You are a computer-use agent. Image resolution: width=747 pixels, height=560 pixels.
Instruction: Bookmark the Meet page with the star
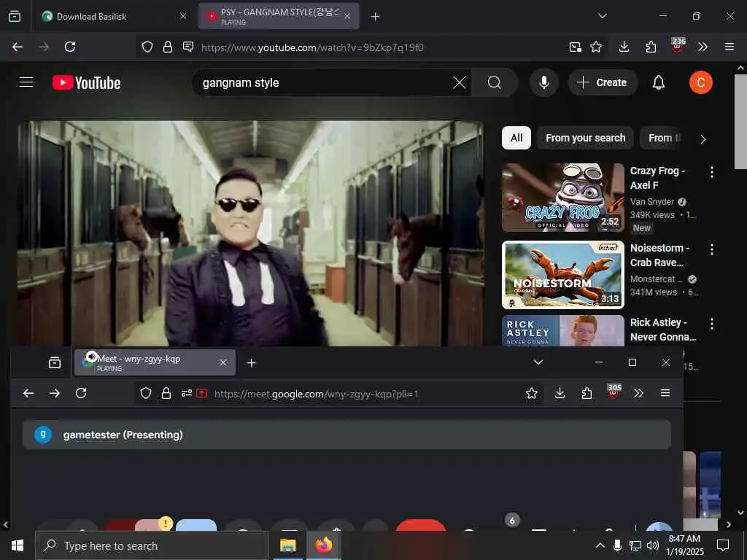pyautogui.click(x=532, y=393)
